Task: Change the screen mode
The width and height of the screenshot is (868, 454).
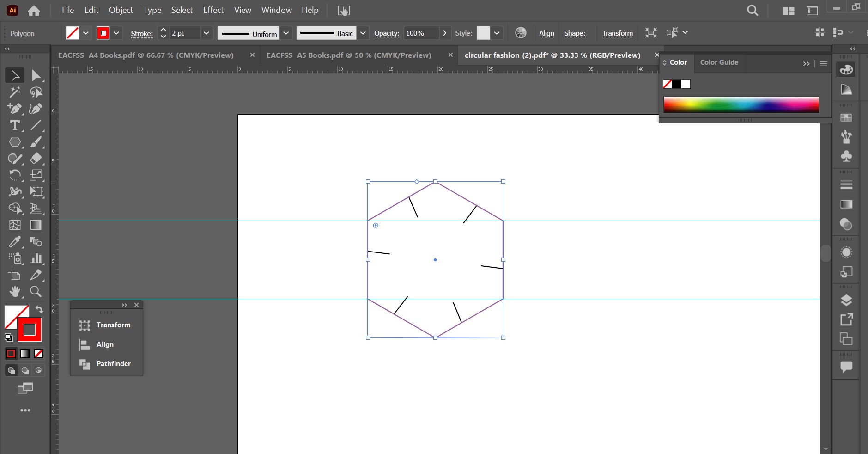Action: coord(25,388)
